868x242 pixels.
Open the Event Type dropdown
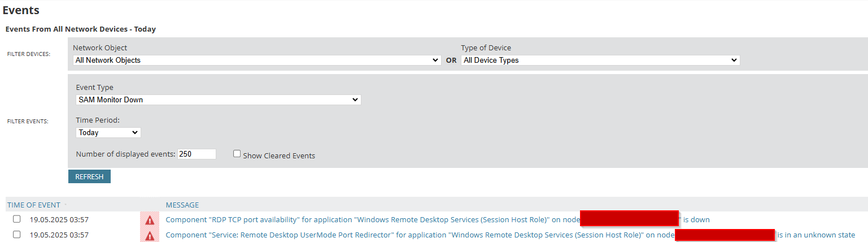[218, 100]
